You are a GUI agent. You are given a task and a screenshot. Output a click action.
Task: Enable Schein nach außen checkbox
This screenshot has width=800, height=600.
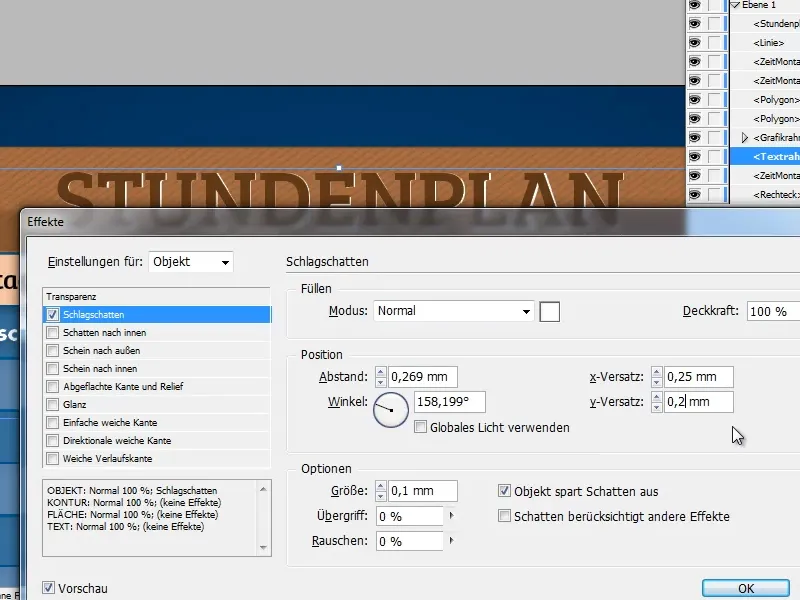click(53, 351)
